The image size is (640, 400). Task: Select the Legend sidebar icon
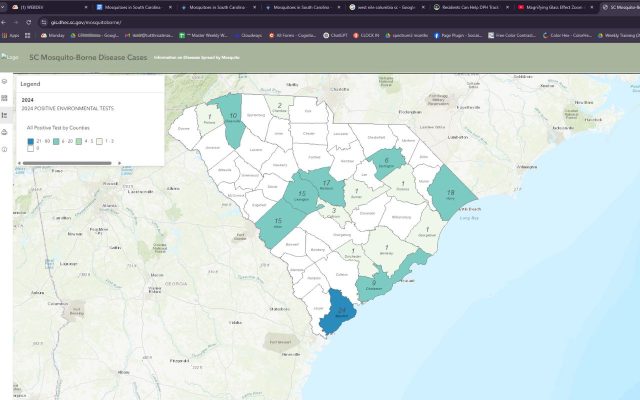[x=4, y=115]
